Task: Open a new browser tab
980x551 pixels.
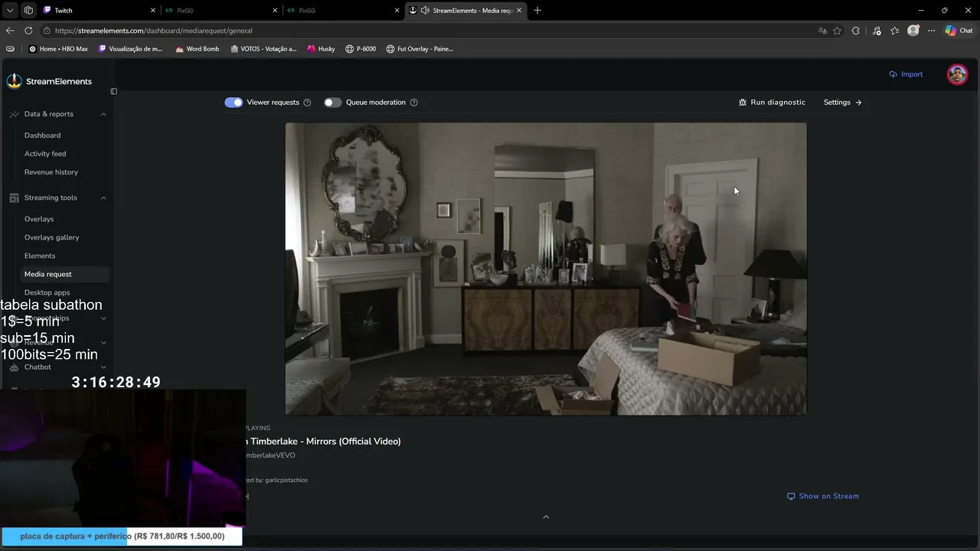Action: pyautogui.click(x=537, y=11)
